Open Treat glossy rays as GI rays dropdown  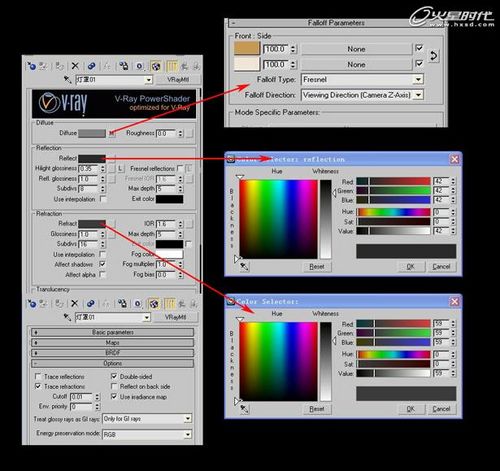coord(188,419)
